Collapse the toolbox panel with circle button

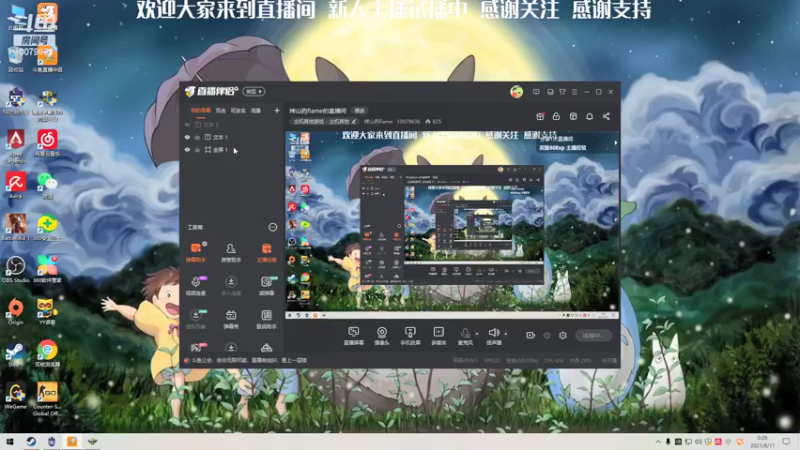click(x=272, y=227)
